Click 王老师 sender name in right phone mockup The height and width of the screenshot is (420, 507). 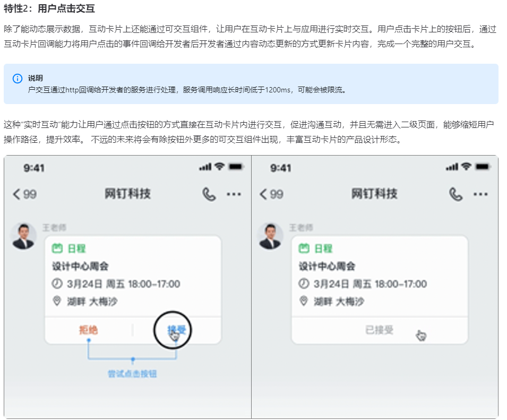click(x=301, y=228)
